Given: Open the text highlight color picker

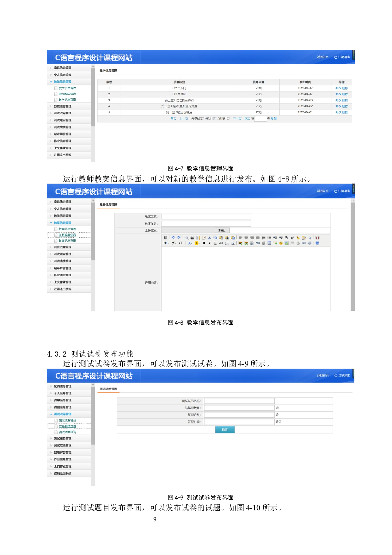Looking at the screenshot, I should [x=197, y=243].
